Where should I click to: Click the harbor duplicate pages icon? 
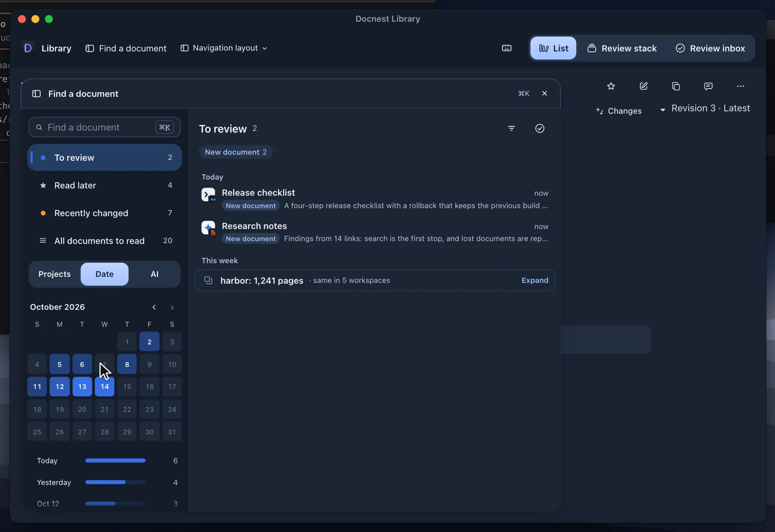[208, 280]
